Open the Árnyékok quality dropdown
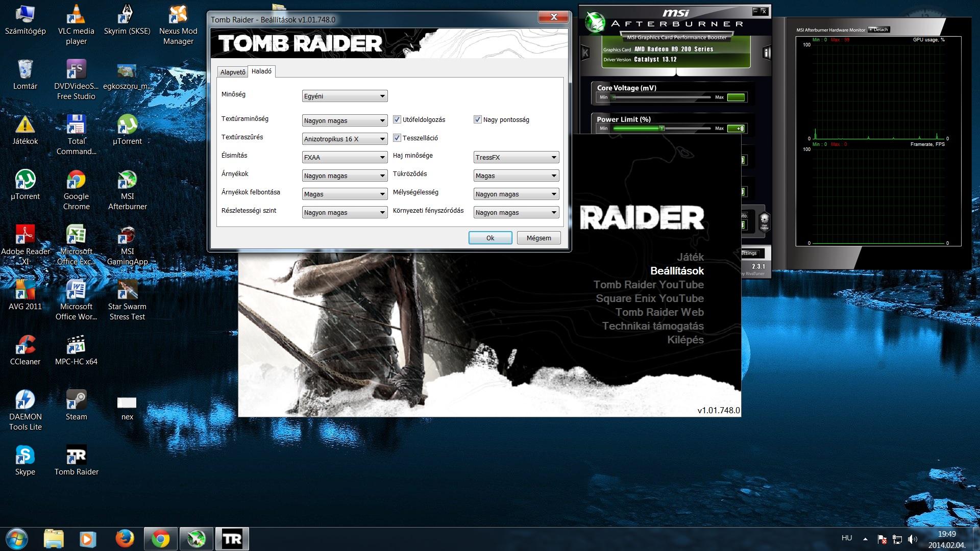Viewport: 980px width, 551px height. pyautogui.click(x=345, y=176)
